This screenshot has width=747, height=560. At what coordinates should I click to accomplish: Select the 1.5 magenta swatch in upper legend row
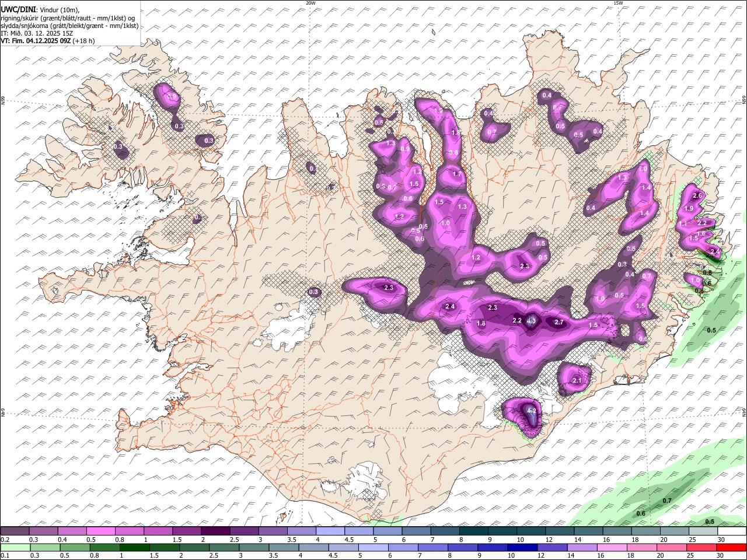[187, 531]
